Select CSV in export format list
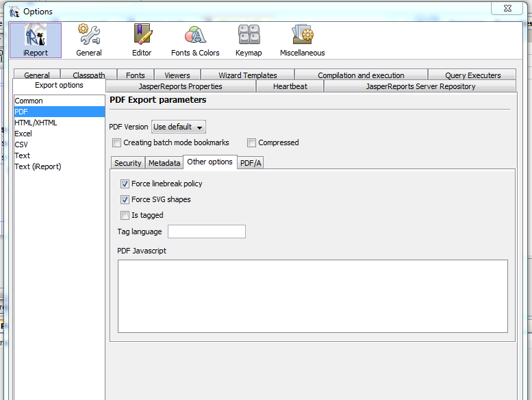This screenshot has height=400, width=532. click(x=60, y=145)
